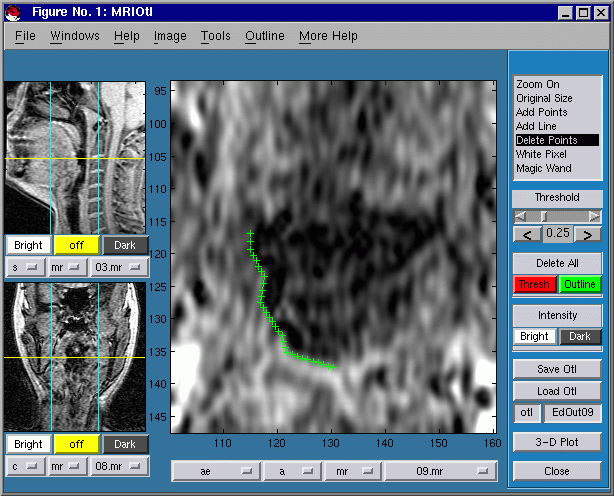Close the Figure No. 1 window
The width and height of the screenshot is (614, 496).
pos(601,13)
